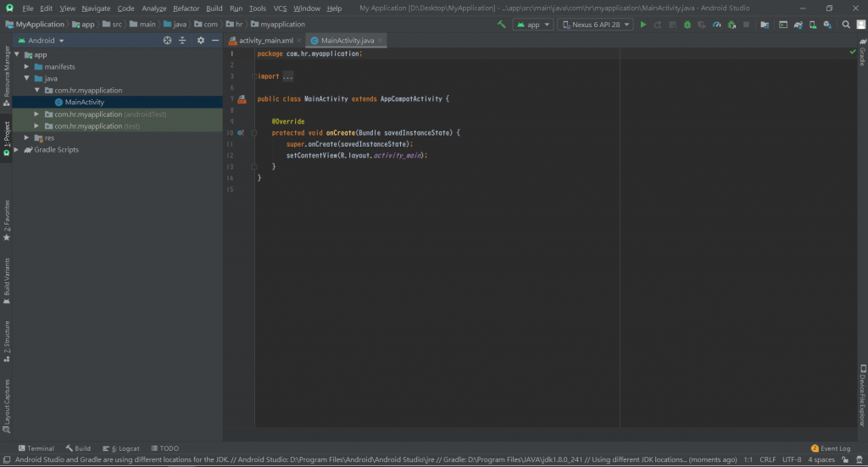Click the locate target icon in Project panel

click(168, 40)
